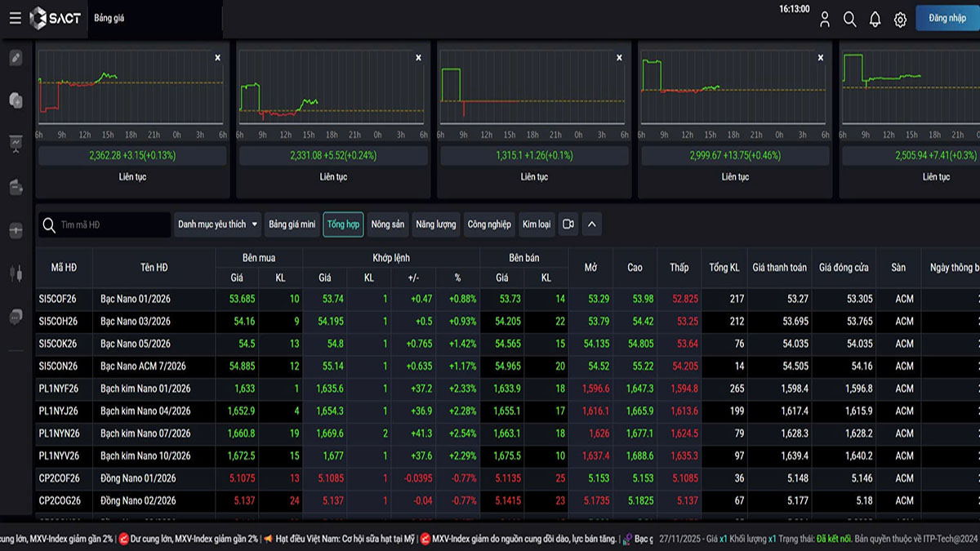Click the video camera icon next to Kim loại
Image resolution: width=980 pixels, height=551 pixels.
(x=568, y=224)
